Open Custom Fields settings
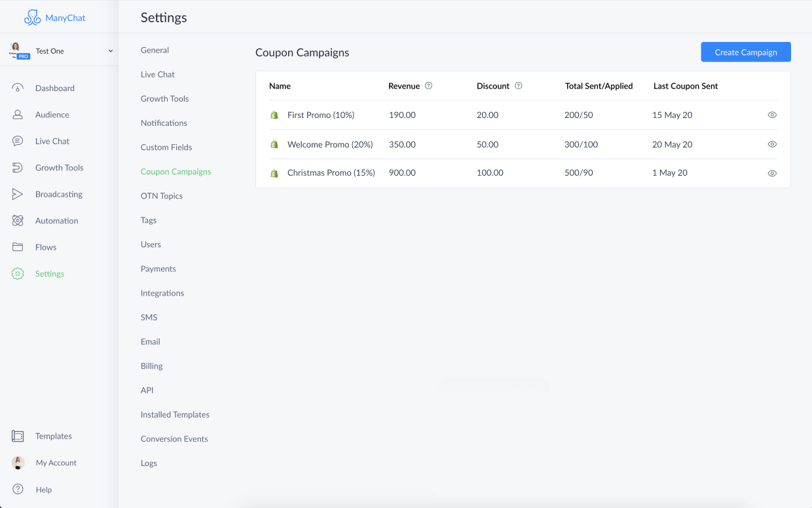Screen dimensions: 812x508 (166, 147)
